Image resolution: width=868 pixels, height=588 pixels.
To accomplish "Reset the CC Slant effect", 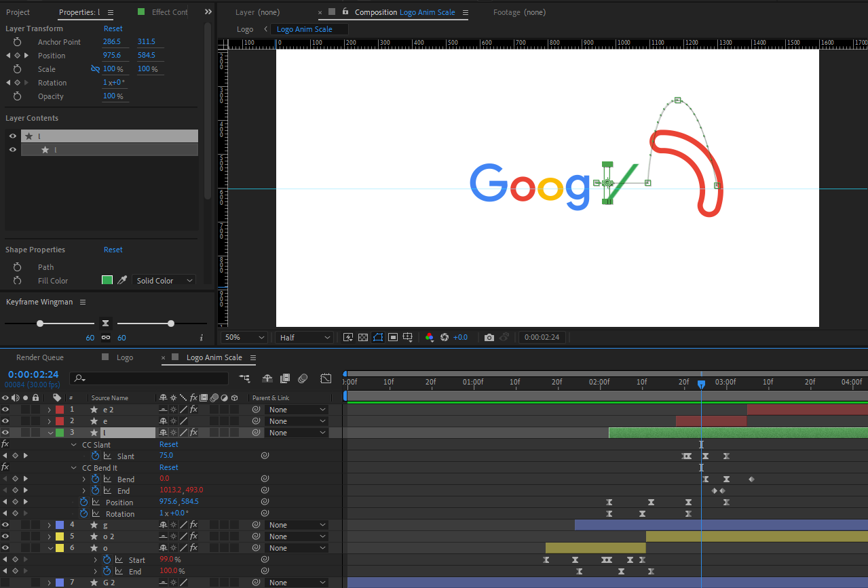I will click(169, 445).
